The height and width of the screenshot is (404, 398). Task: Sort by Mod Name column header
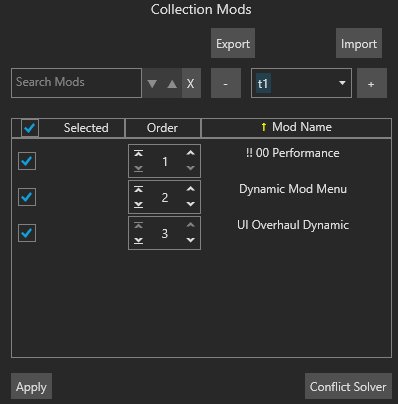point(296,127)
